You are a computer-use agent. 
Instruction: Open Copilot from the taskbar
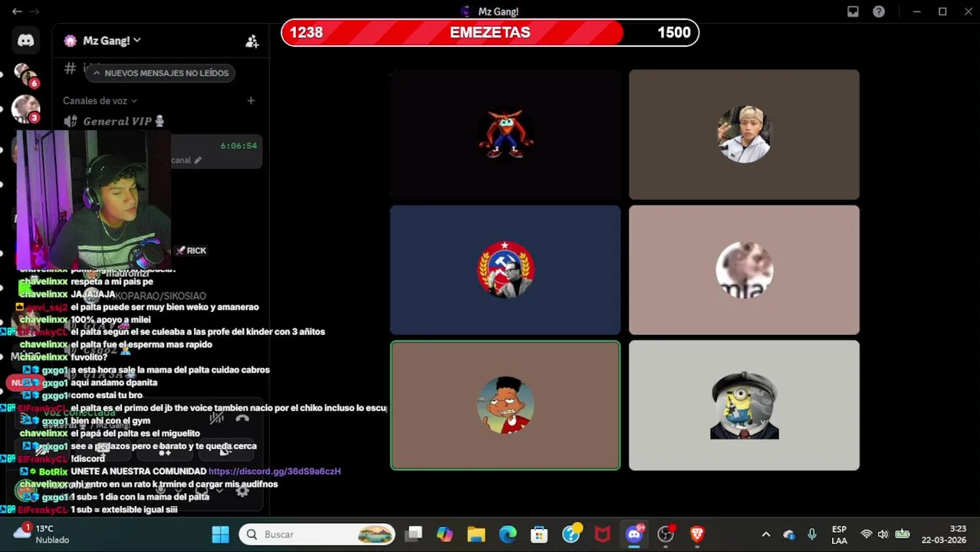tap(445, 534)
